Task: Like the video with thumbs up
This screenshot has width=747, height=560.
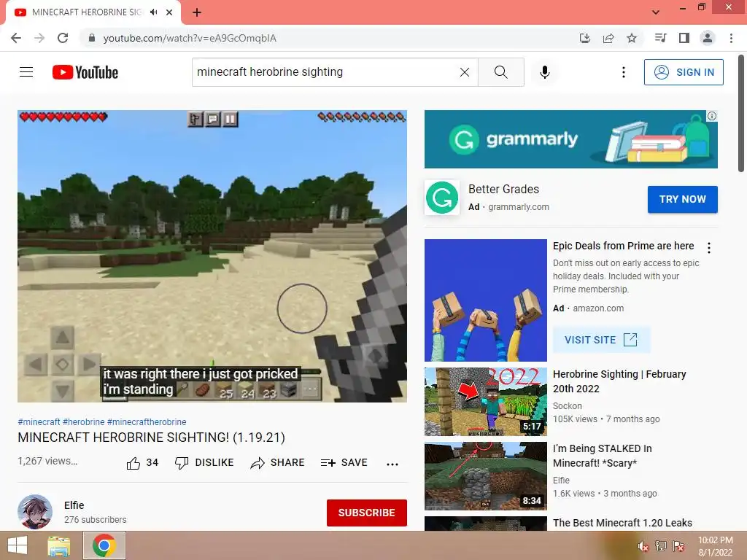Action: click(142, 463)
